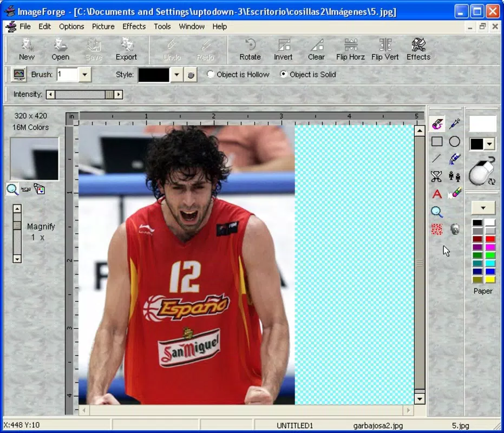Screen dimensions: 504x433
Task: Click the vertical scrollbar down arrow
Action: (x=420, y=399)
